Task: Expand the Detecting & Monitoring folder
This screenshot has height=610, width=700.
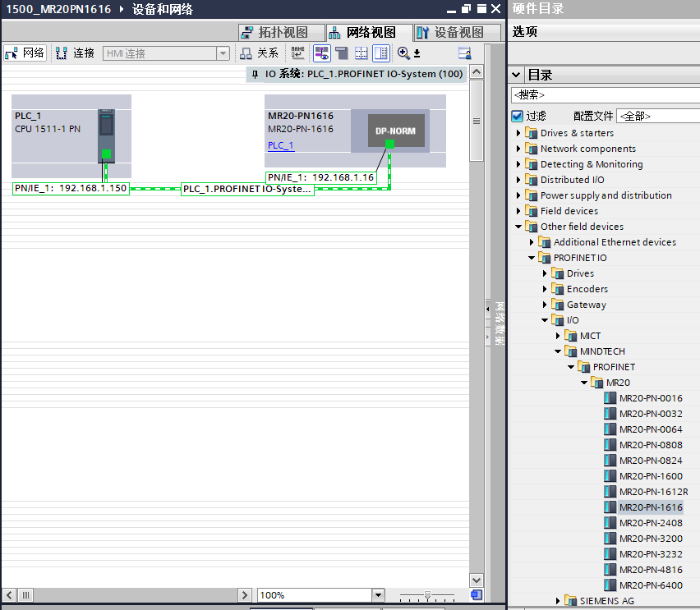Action: click(518, 164)
